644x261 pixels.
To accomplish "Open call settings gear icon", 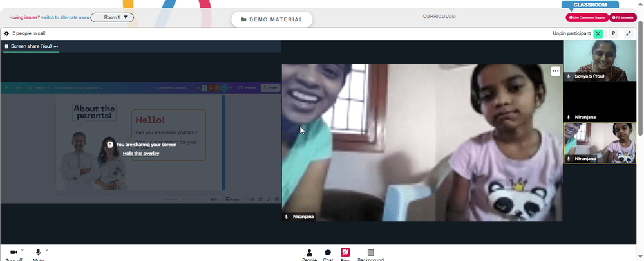I will (x=6, y=33).
